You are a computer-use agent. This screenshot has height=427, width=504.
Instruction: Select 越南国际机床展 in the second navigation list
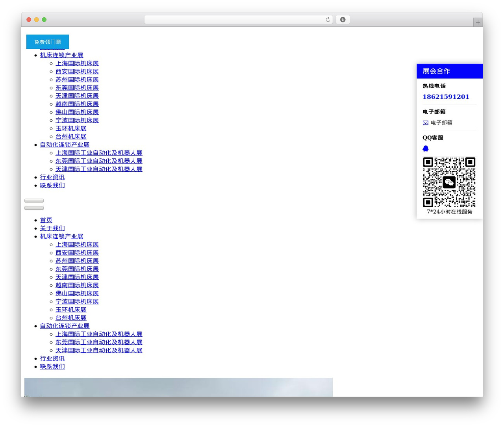pos(77,285)
